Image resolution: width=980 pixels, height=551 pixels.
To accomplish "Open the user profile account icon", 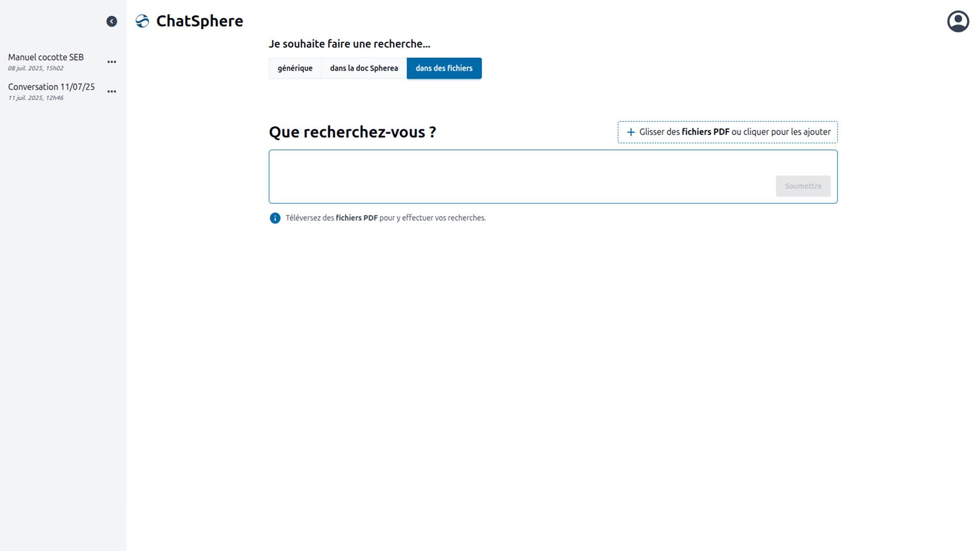I will click(x=958, y=21).
